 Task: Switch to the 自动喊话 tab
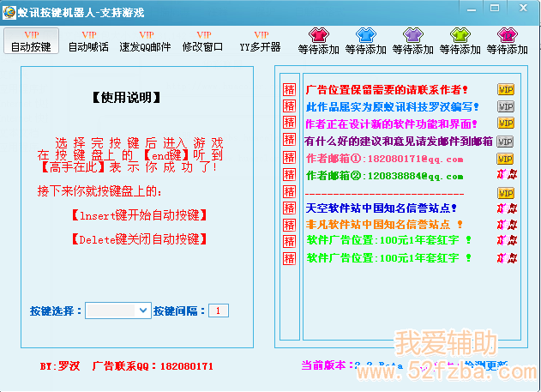[x=88, y=41]
